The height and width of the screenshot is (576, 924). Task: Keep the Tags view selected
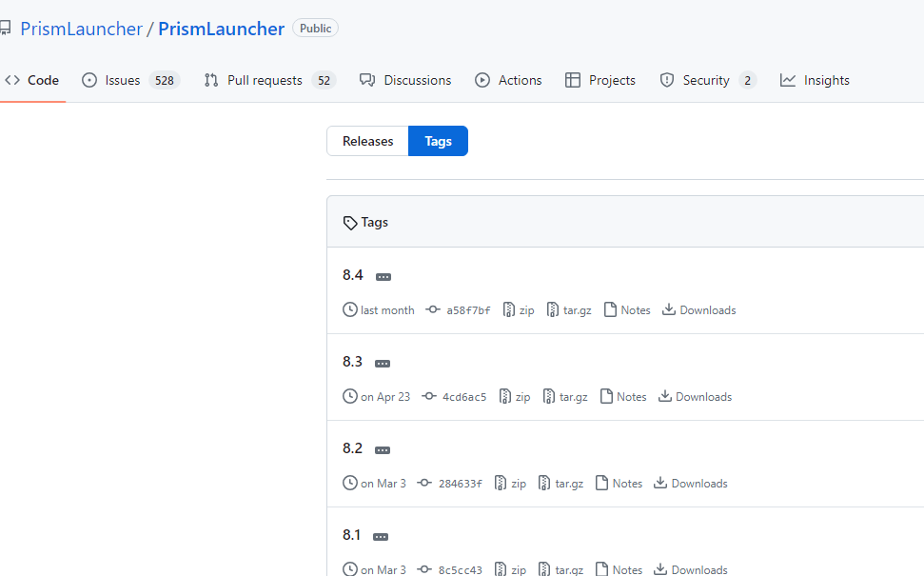click(438, 141)
